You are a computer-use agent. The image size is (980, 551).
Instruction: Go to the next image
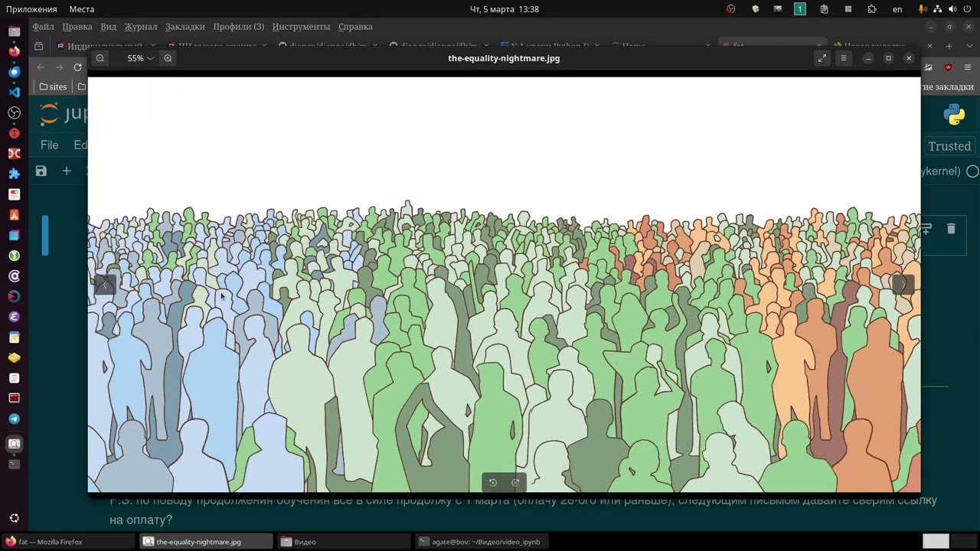pos(903,284)
